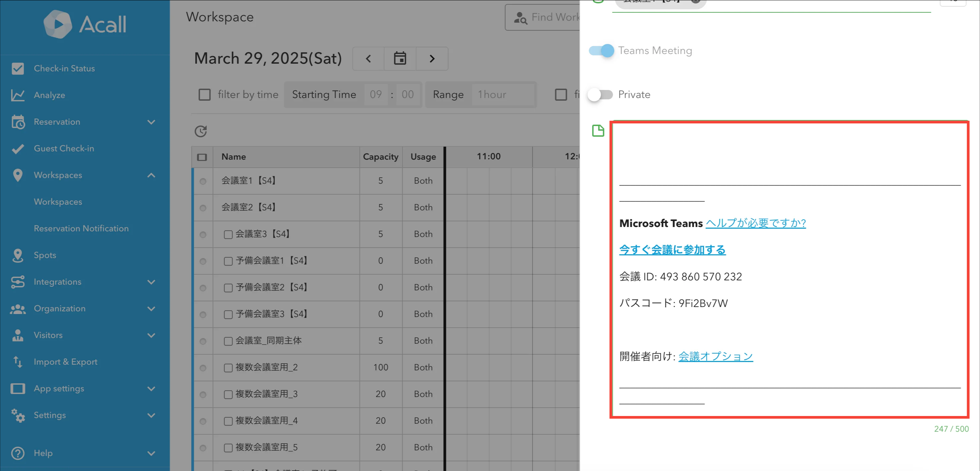Expand the Settings menu chevron
The width and height of the screenshot is (980, 471).
tap(151, 415)
